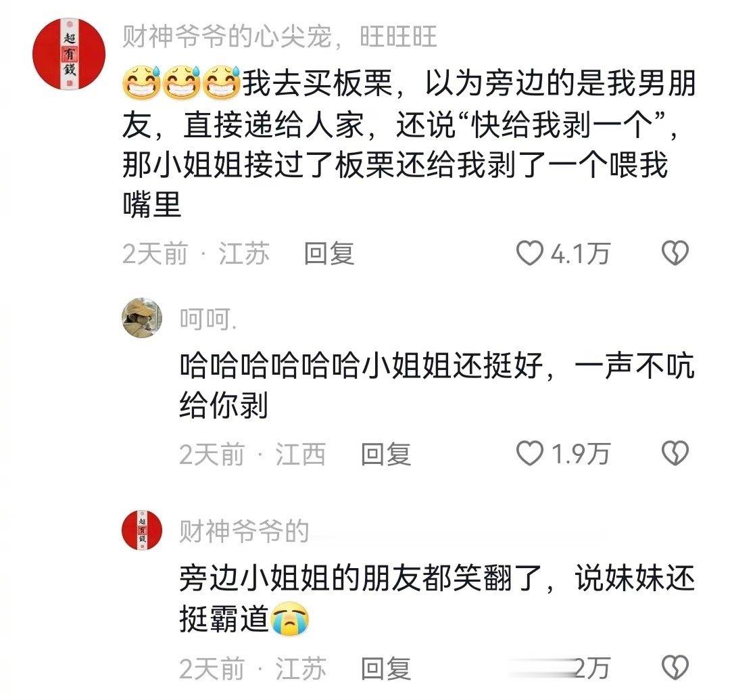This screenshot has height=700, width=730.
Task: Tap the crying emoji in last reply
Action: point(291,619)
